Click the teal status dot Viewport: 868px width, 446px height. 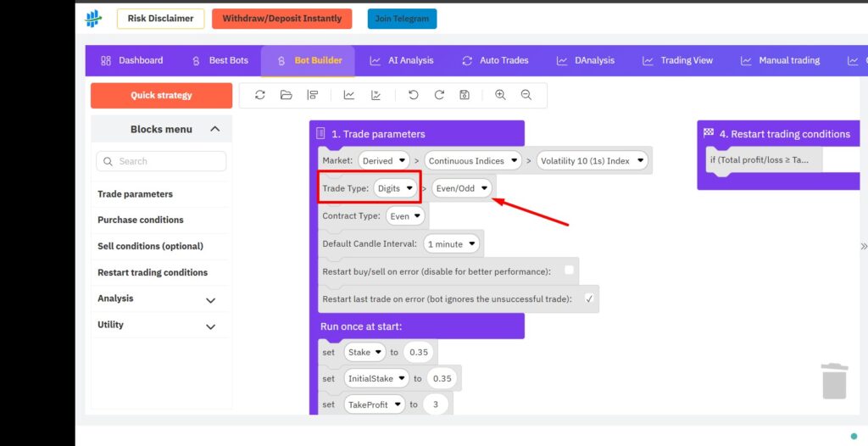[x=854, y=436]
